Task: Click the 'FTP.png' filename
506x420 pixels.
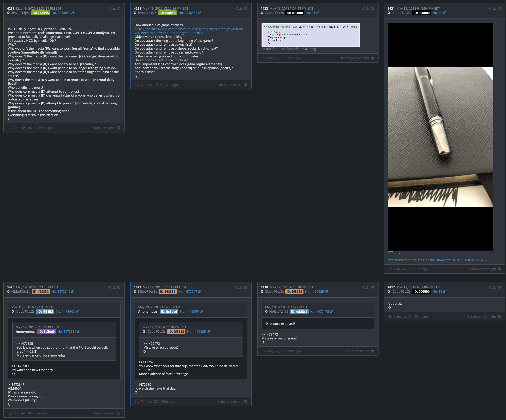Action: click(x=394, y=252)
